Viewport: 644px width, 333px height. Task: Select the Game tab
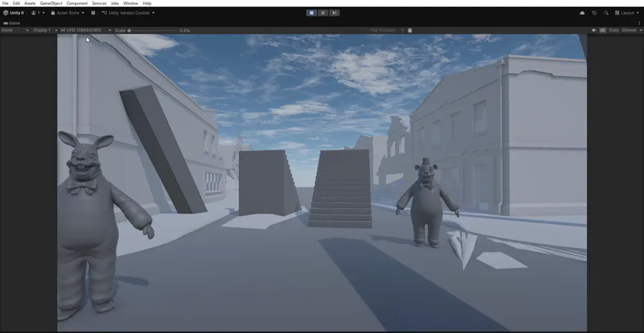(12, 23)
